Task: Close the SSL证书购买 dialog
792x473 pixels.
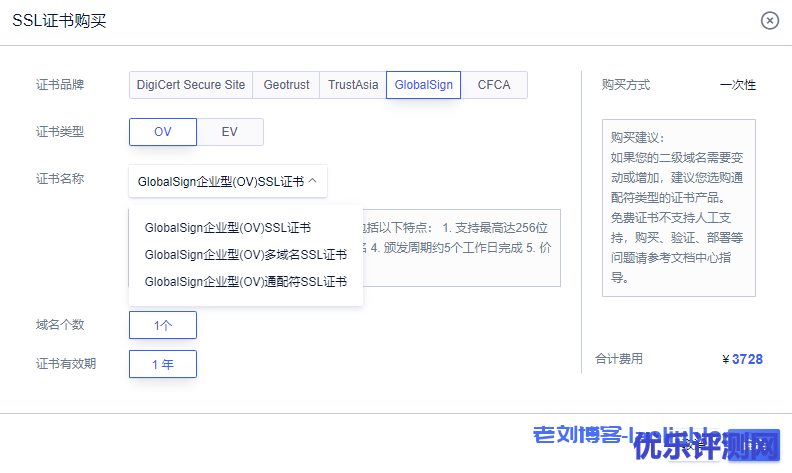Action: click(x=770, y=21)
